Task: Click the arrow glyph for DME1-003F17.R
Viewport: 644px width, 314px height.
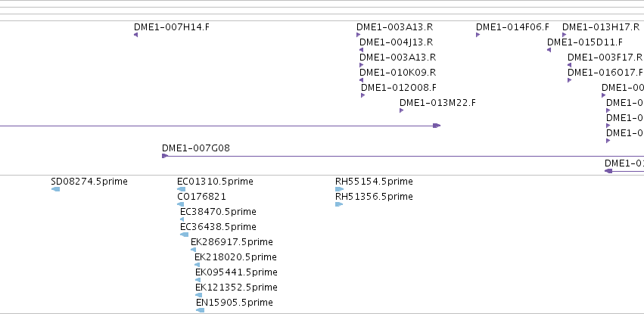Action: (x=570, y=65)
